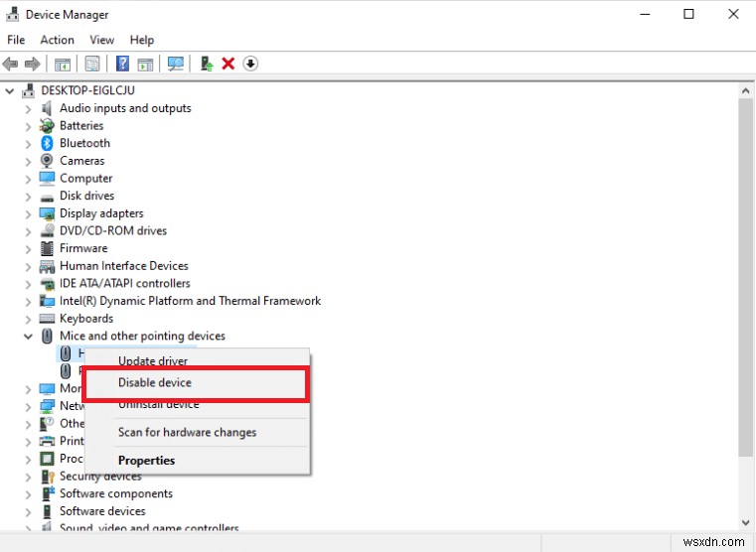Image resolution: width=756 pixels, height=552 pixels.
Task: Select Scan for hardware changes menu entry
Action: [x=198, y=432]
